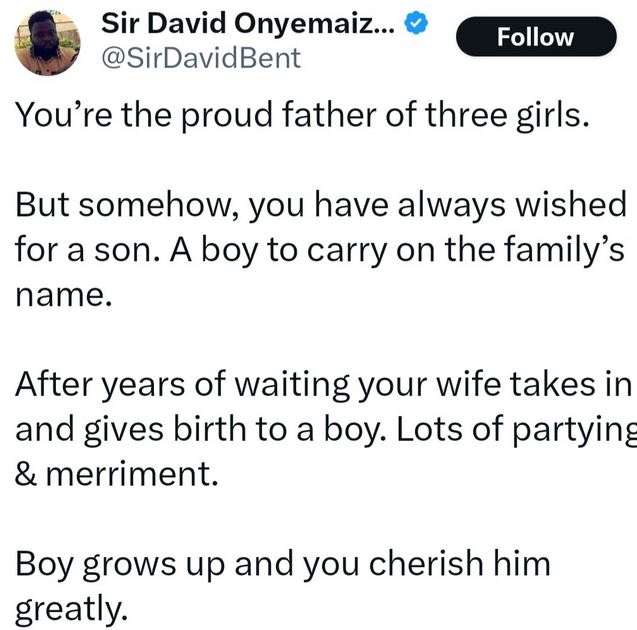Select the line "You're the proud father of three girls."
This screenshot has width=637, height=630.
302,116
